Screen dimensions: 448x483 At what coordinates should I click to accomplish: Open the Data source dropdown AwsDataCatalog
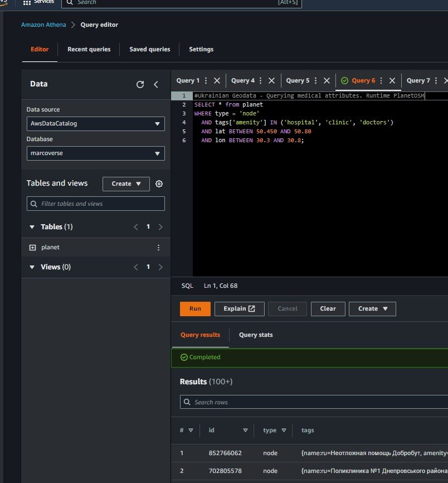click(x=96, y=124)
